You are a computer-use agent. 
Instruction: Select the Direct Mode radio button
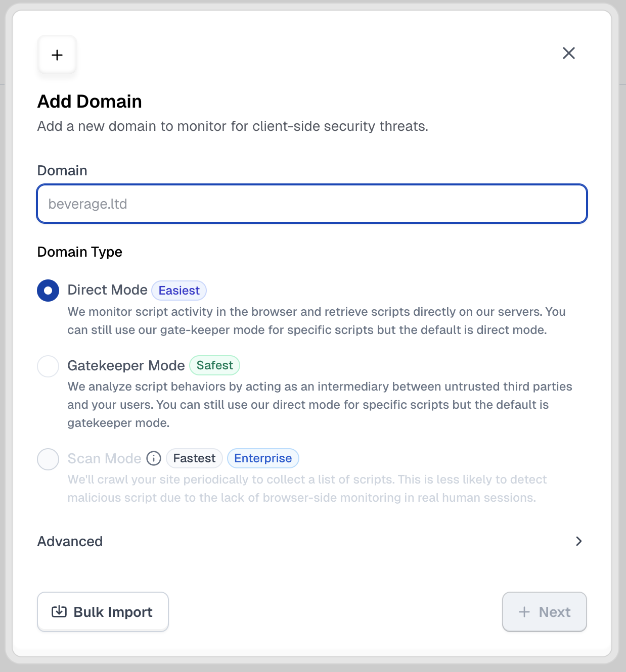click(x=48, y=291)
